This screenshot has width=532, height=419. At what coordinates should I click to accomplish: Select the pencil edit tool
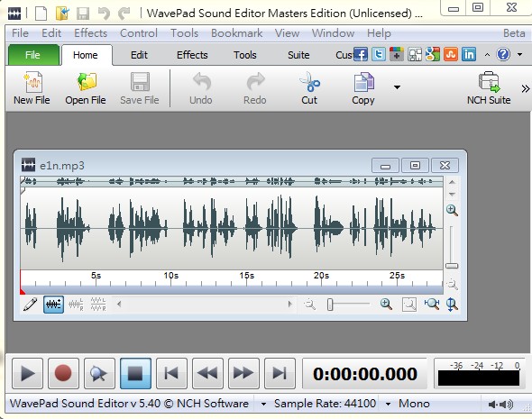coord(30,304)
